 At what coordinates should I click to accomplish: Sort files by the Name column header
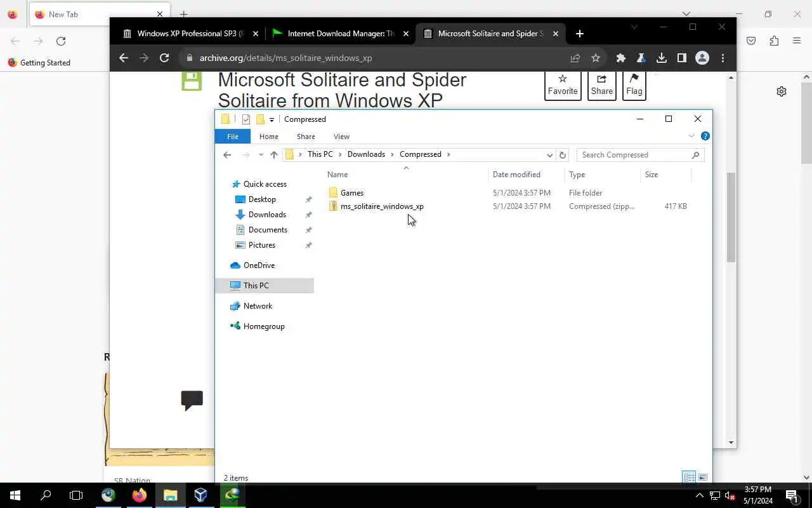pos(337,175)
